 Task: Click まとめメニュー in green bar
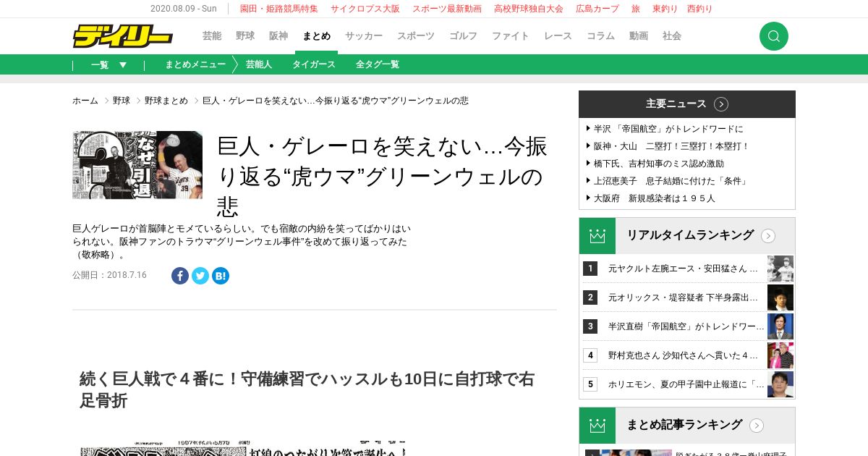click(195, 64)
